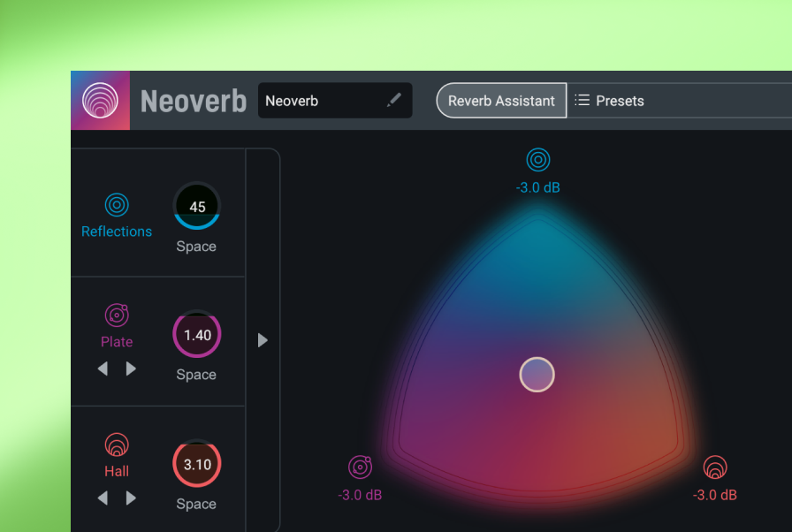Click Reflections icon atop the blend pad
The width and height of the screenshot is (792, 532).
(x=537, y=160)
